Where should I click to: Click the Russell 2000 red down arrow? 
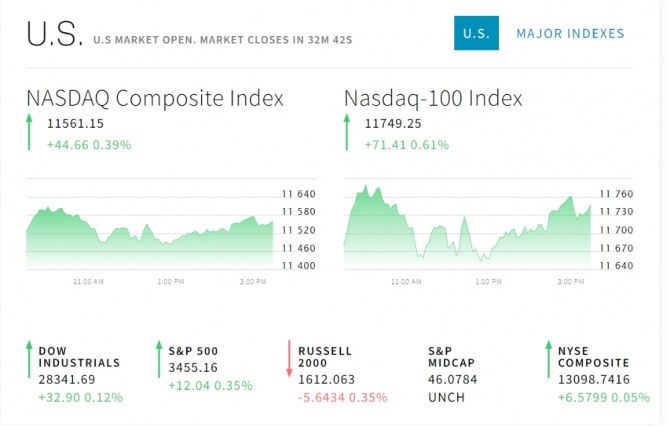(288, 359)
